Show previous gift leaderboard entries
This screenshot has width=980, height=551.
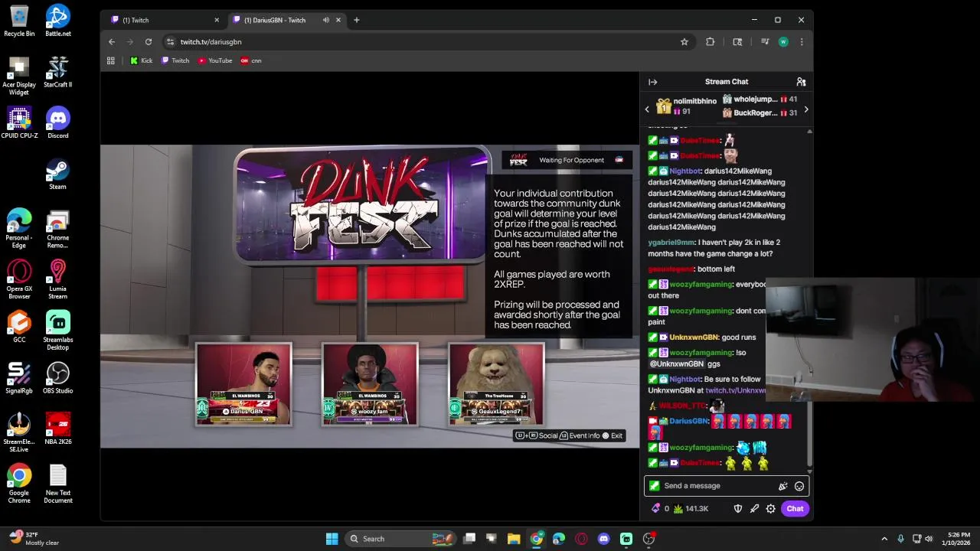tap(647, 109)
